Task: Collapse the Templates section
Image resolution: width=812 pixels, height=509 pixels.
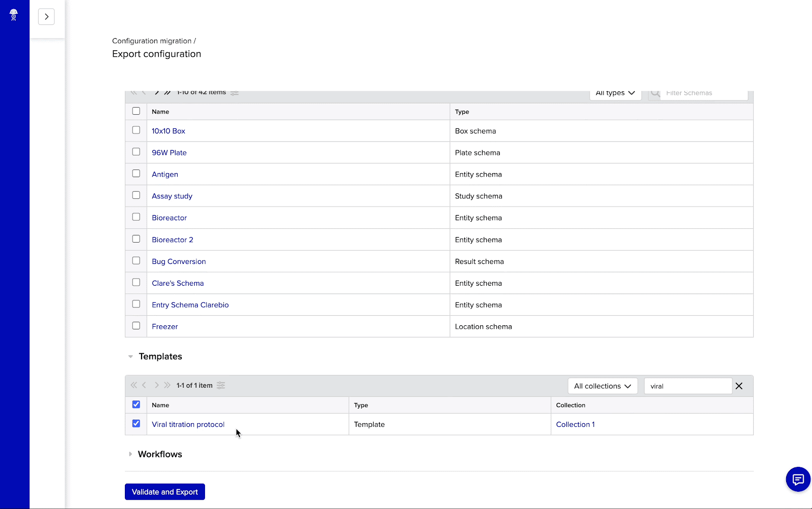Action: 130,356
